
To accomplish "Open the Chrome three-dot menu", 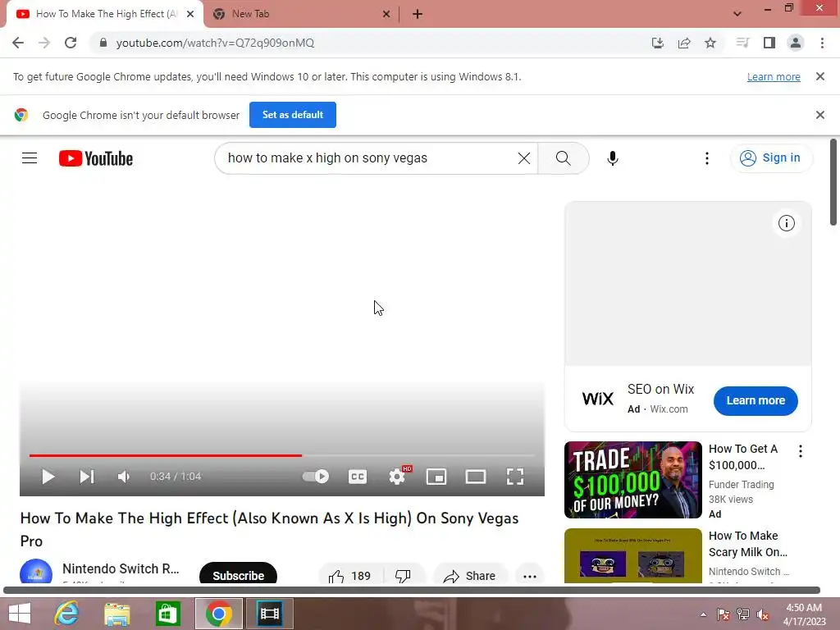I will (822, 43).
